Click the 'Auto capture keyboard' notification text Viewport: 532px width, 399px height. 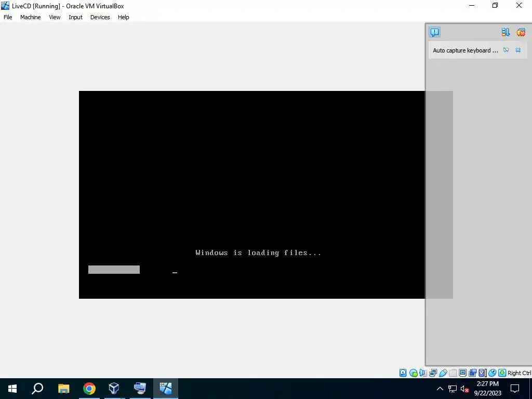(465, 50)
